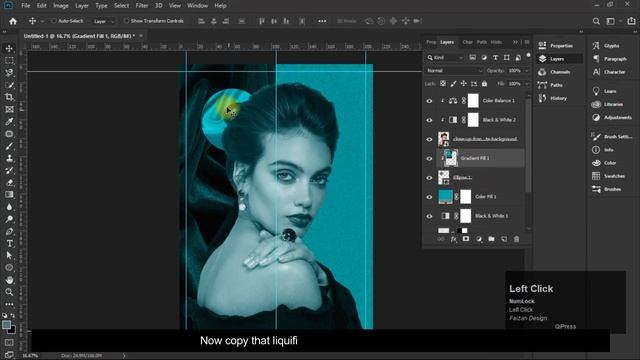Select the Pen tool

pyautogui.click(x=9, y=231)
